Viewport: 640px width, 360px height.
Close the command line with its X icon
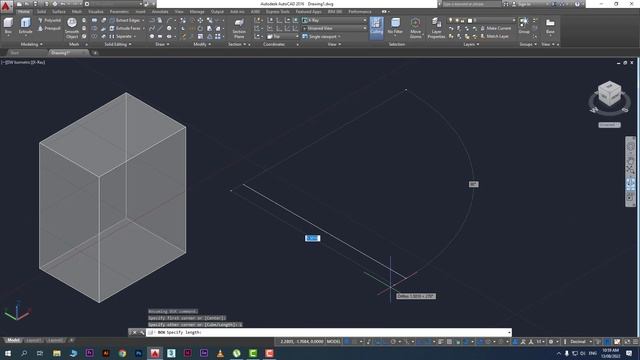pyautogui.click(x=134, y=333)
